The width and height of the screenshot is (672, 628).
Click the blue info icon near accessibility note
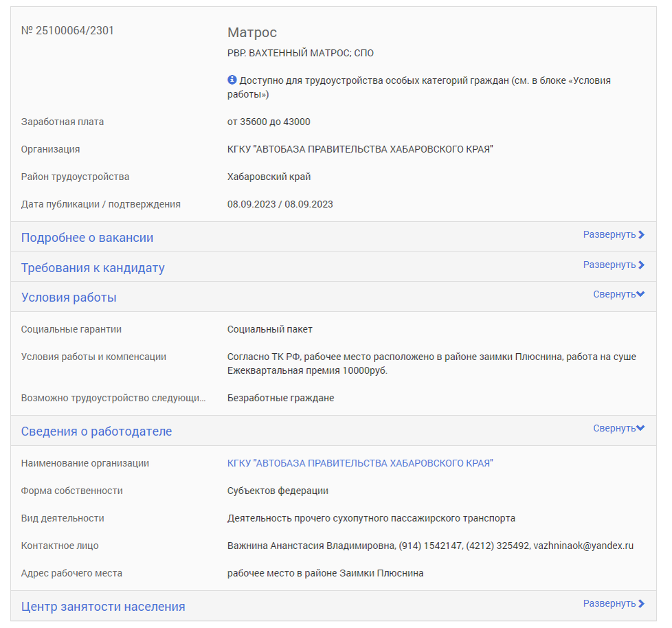pyautogui.click(x=232, y=80)
